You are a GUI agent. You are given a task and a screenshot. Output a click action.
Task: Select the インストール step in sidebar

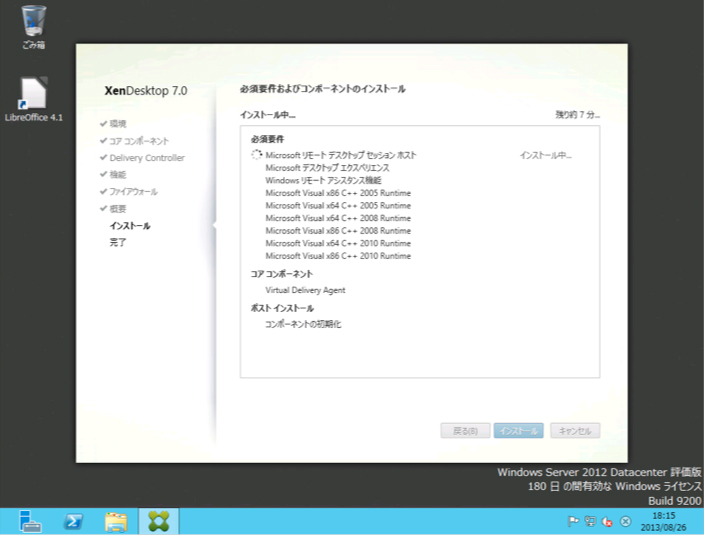coord(130,226)
